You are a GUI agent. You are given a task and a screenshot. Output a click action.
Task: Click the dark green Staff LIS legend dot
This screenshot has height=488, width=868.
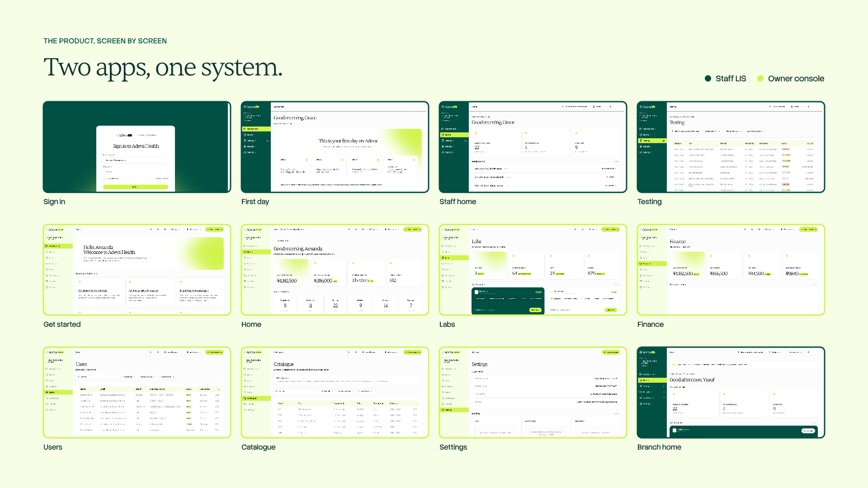pos(708,79)
